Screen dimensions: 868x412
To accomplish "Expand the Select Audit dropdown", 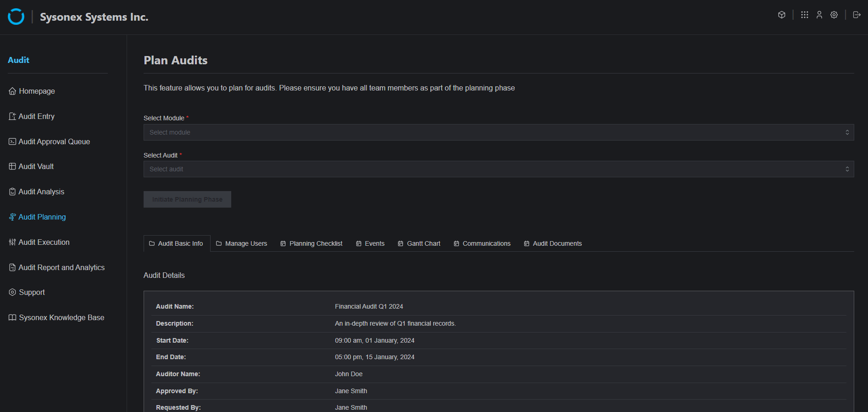I will 498,169.
